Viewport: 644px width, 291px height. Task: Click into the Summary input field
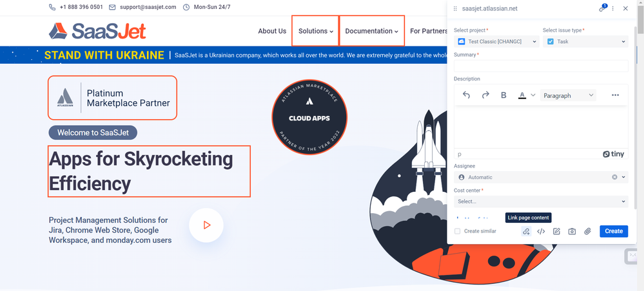coord(541,66)
